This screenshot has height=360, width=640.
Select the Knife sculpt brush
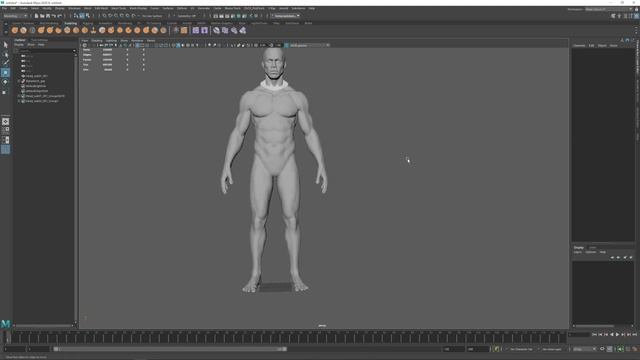click(x=129, y=30)
